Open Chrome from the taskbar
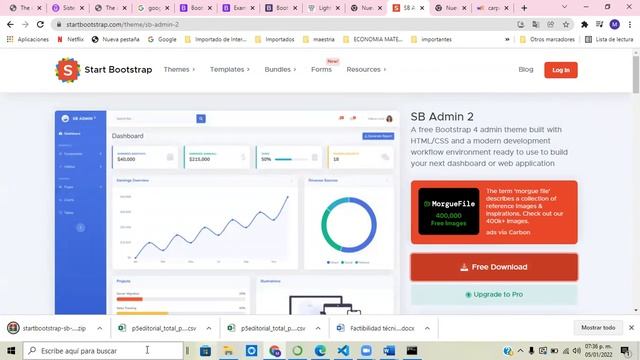 275,351
